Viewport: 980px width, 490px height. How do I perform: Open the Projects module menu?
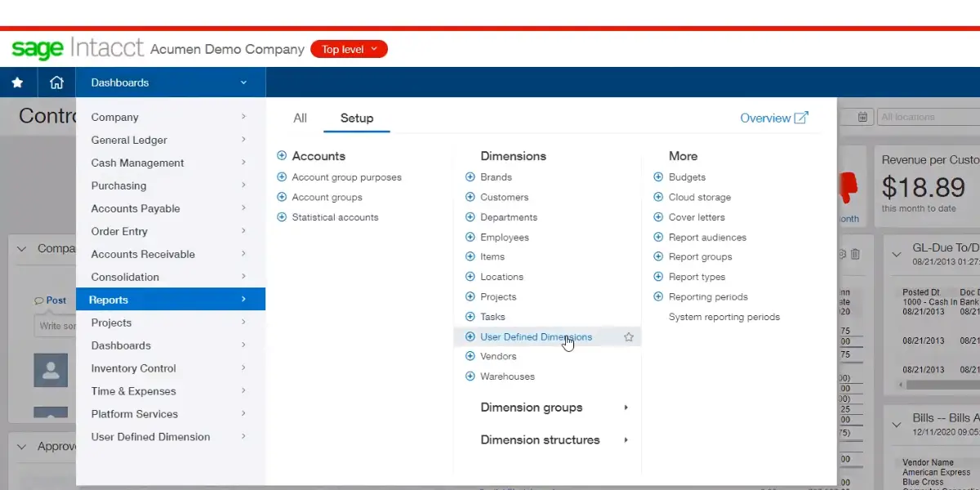[x=171, y=323]
